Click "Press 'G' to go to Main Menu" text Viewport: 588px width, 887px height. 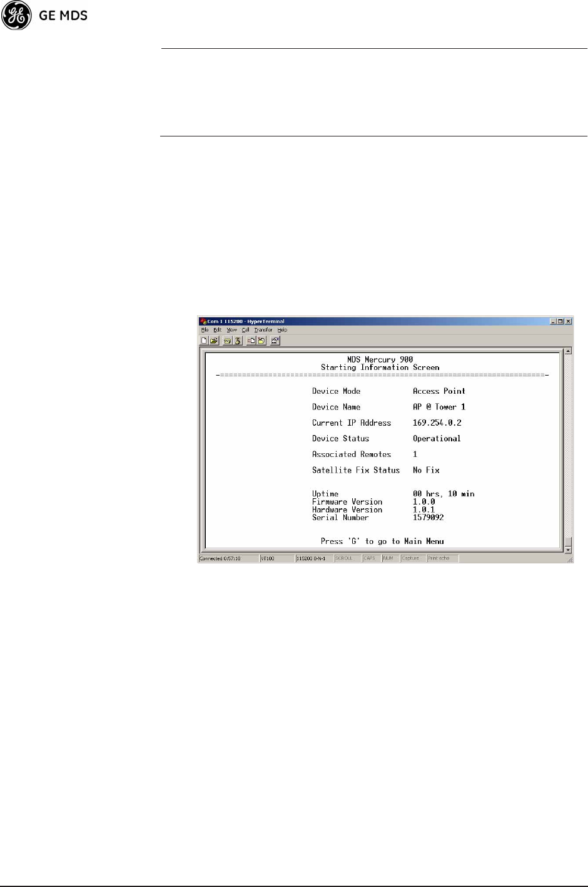tap(382, 541)
